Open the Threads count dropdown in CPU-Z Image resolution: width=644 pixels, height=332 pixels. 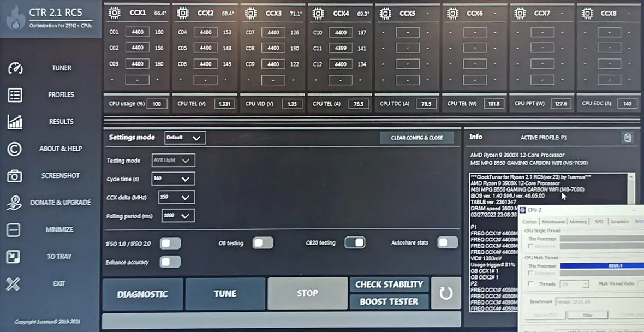point(574,284)
